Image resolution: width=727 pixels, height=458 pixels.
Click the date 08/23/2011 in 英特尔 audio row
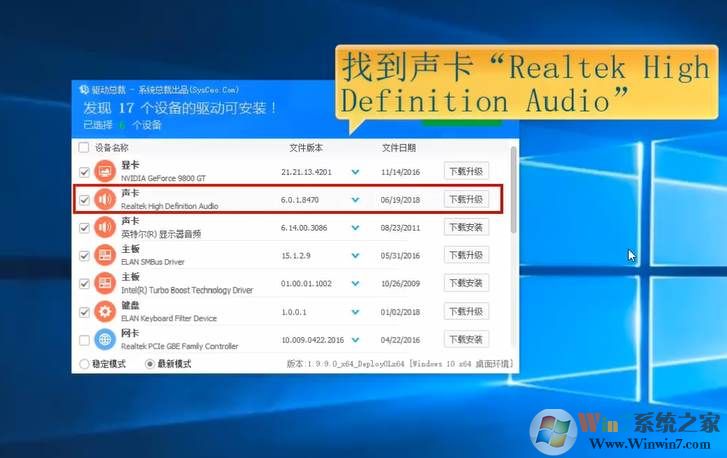(x=400, y=228)
